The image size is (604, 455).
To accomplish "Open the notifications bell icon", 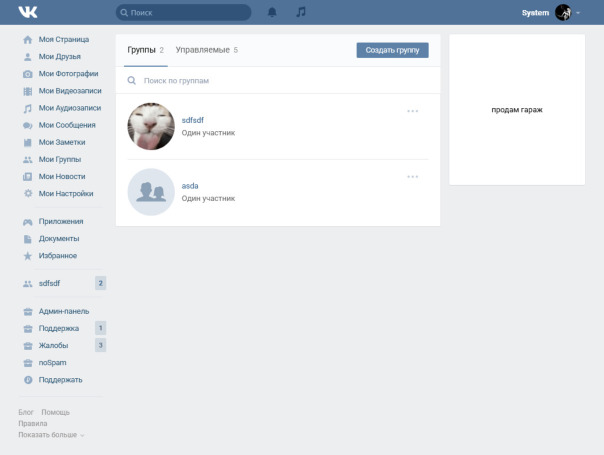I will point(272,12).
